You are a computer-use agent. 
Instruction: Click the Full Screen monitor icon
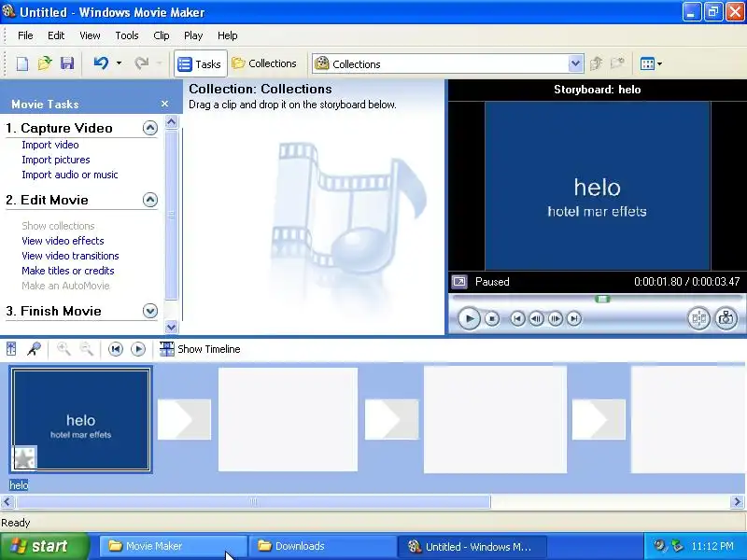(459, 282)
